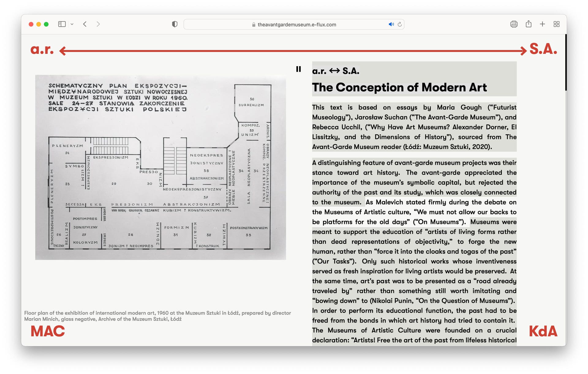
Task: Pause the text narration playback
Action: click(298, 69)
